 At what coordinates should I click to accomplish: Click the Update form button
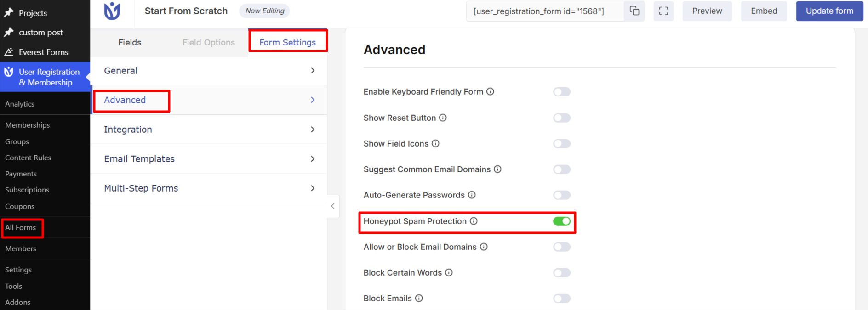coord(829,11)
